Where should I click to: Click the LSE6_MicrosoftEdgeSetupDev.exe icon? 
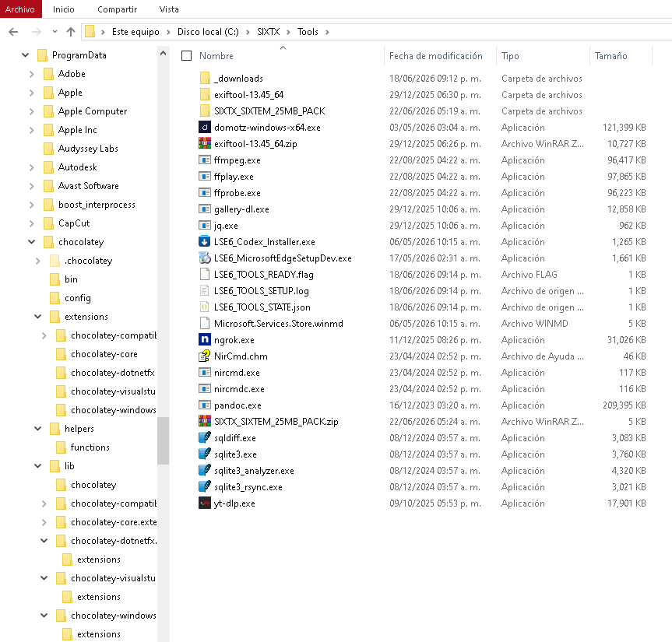pos(205,258)
